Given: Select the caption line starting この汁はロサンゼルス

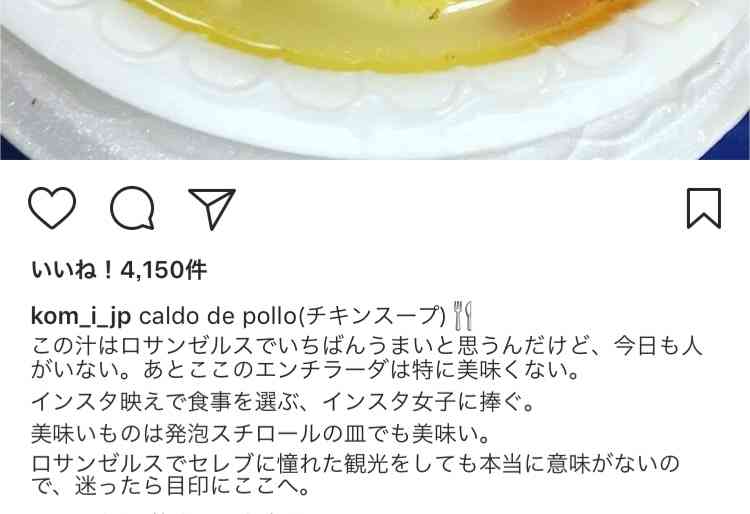Looking at the screenshot, I should click(367, 346).
